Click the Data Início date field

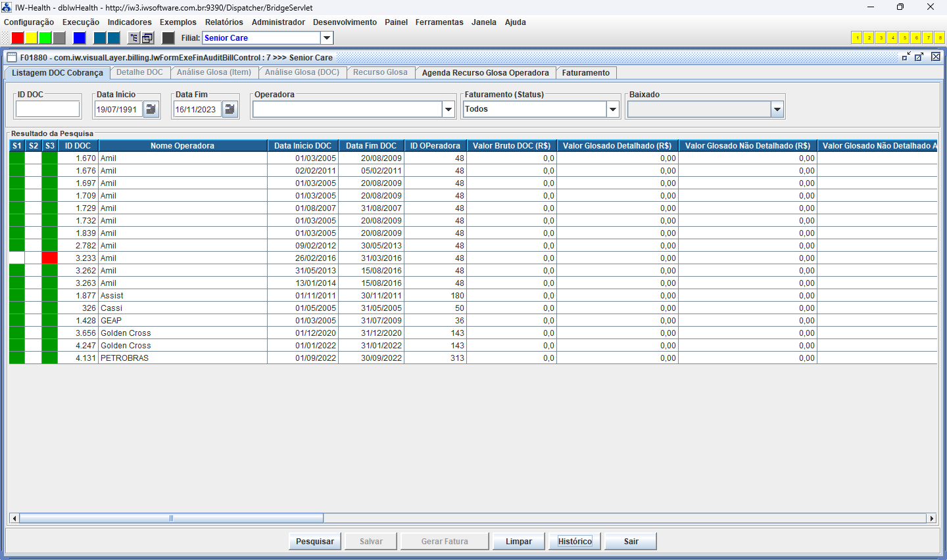(118, 109)
